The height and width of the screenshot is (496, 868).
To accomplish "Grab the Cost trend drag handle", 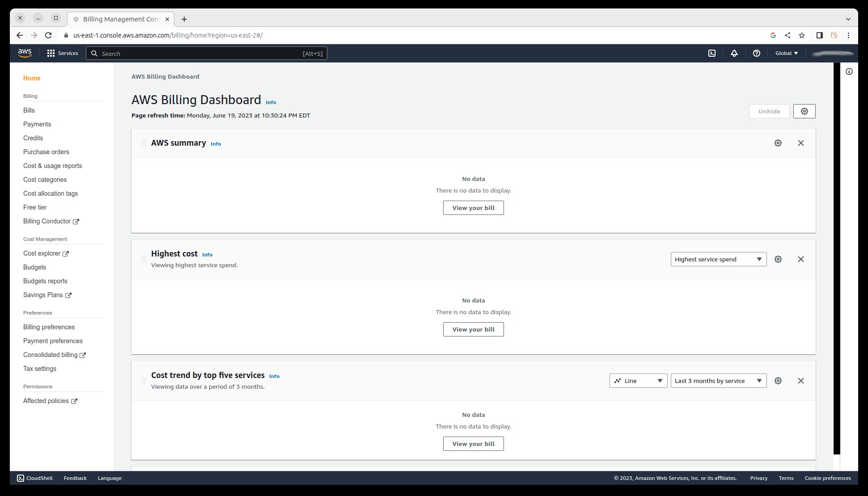I will (x=144, y=381).
